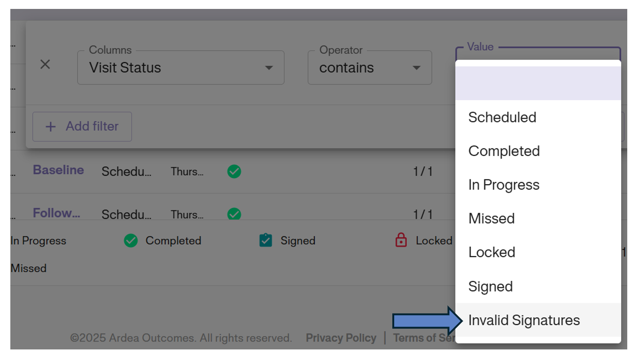Viewport: 639px width, 364px height.
Task: Choose the In Progress option in the dropdown
Action: (x=504, y=185)
